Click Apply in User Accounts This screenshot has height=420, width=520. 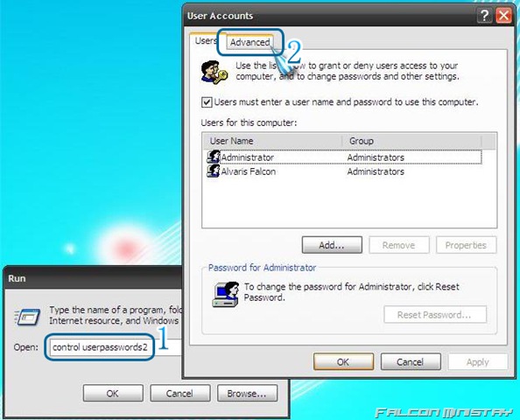[478, 361]
